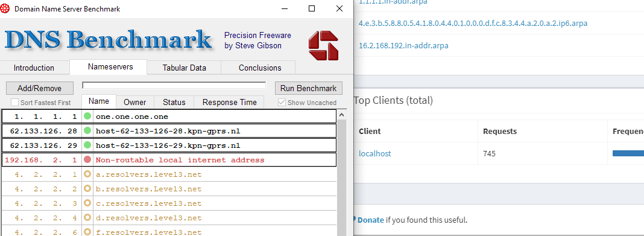Open the 1.1.1.1.in-addr.arpa link
The width and height of the screenshot is (644, 236).
click(393, 2)
